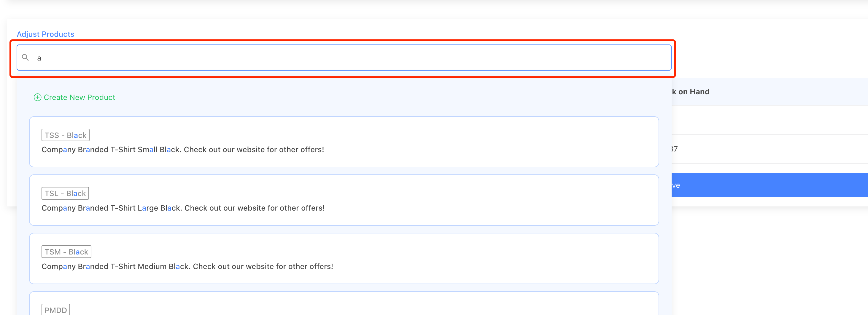Select the TSM - Black product card
The height and width of the screenshot is (315, 868).
[x=344, y=258]
